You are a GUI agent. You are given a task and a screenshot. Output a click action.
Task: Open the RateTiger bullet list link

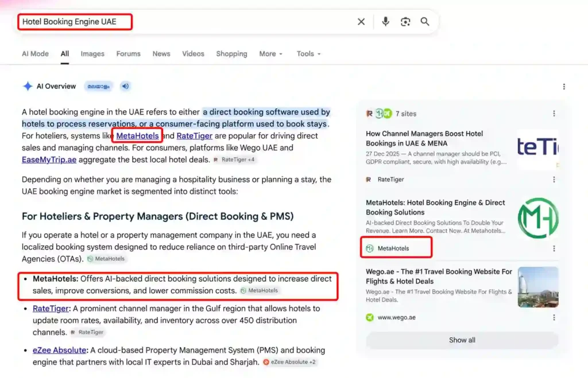pos(51,309)
